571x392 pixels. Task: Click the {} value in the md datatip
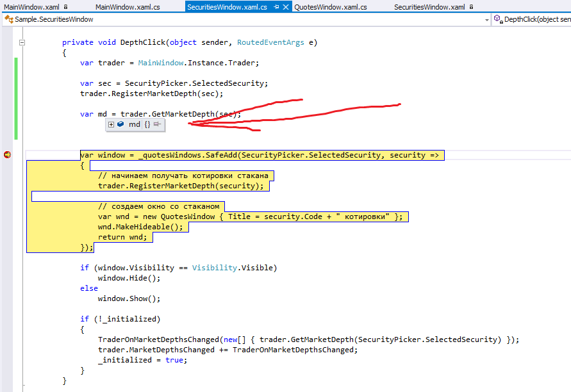[147, 124]
